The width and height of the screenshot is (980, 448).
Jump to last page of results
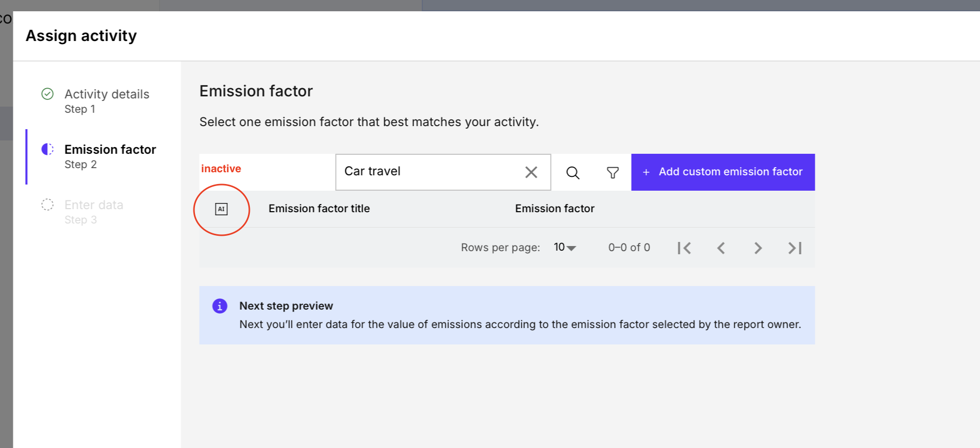[x=795, y=248]
